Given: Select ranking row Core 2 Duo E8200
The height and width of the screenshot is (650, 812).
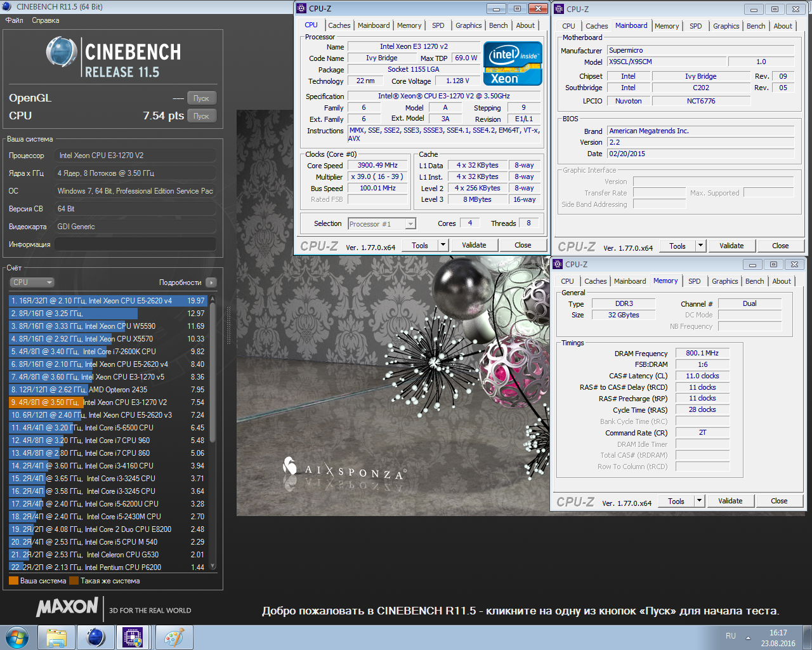Looking at the screenshot, I should point(108,529).
